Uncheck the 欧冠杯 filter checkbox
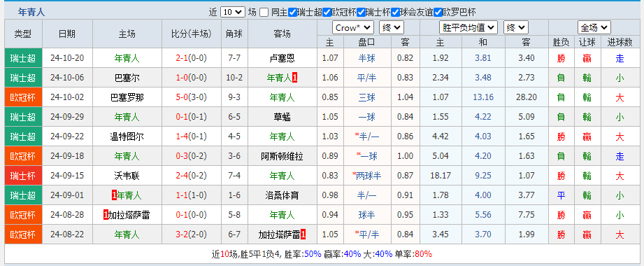The width and height of the screenshot is (644, 266). click(327, 13)
